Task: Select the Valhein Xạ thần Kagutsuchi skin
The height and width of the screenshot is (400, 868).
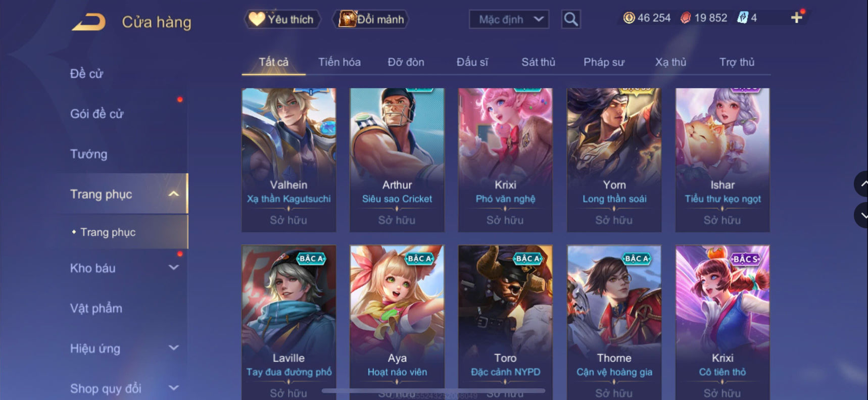Action: 288,160
